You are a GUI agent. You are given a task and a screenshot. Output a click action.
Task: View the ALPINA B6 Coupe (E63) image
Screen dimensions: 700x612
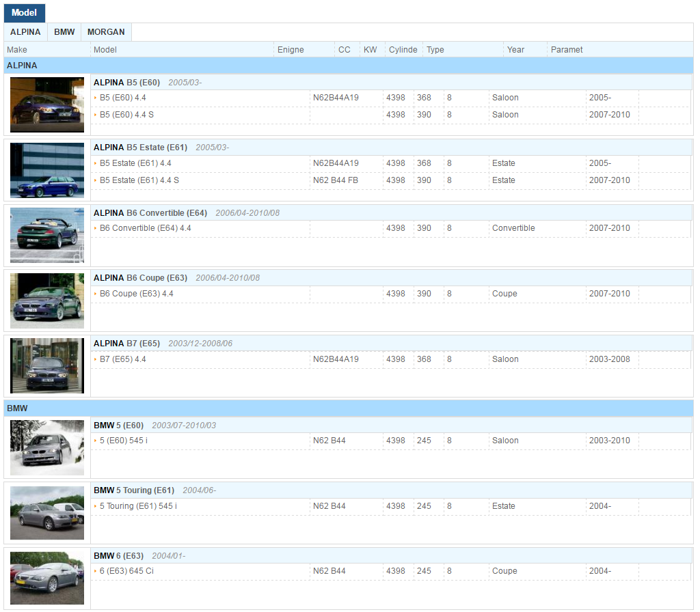(47, 301)
